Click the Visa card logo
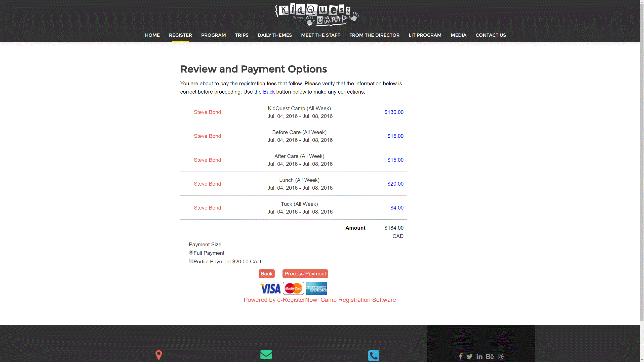Image resolution: width=644 pixels, height=363 pixels. (x=270, y=289)
